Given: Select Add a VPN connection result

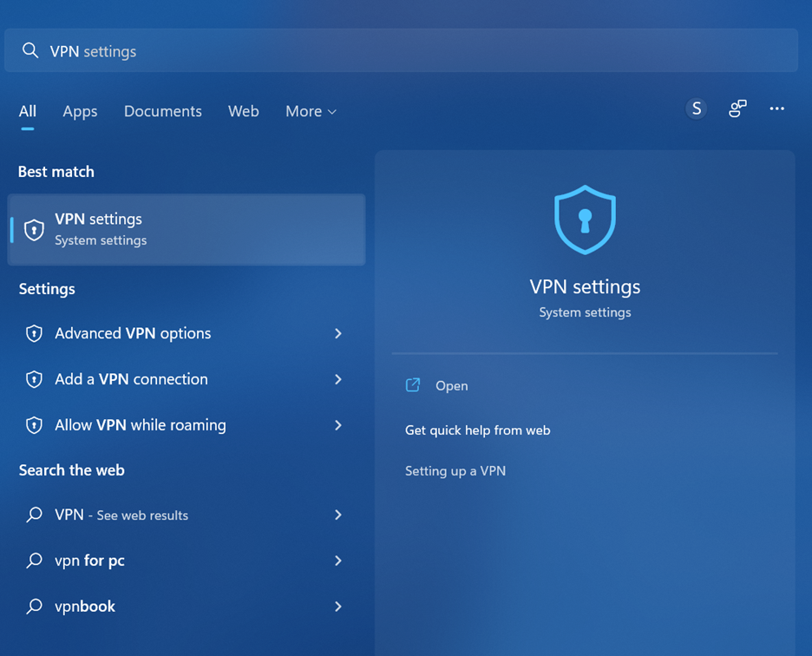Looking at the screenshot, I should [187, 379].
